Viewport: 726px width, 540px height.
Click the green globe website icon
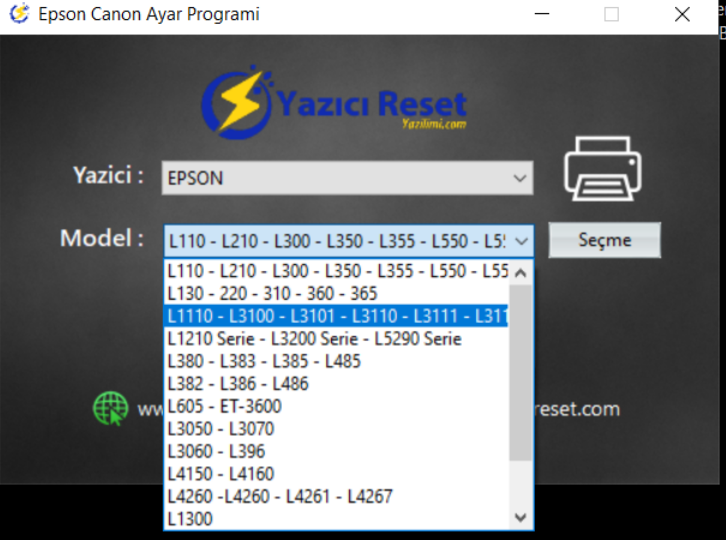pos(110,408)
